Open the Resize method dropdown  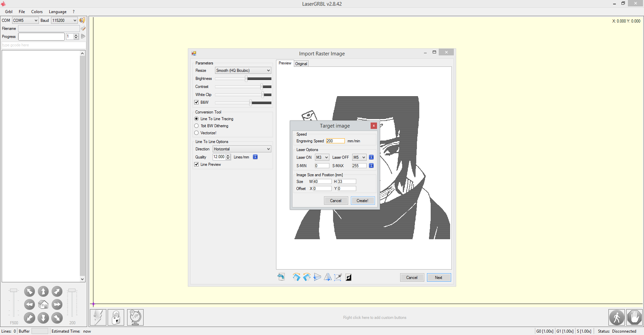tap(243, 70)
